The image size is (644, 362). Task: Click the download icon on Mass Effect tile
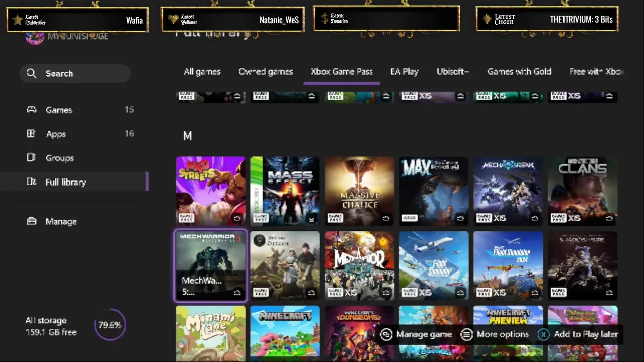(311, 219)
